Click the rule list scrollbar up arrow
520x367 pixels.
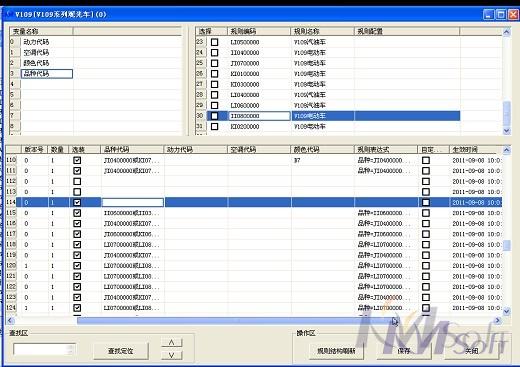click(506, 32)
